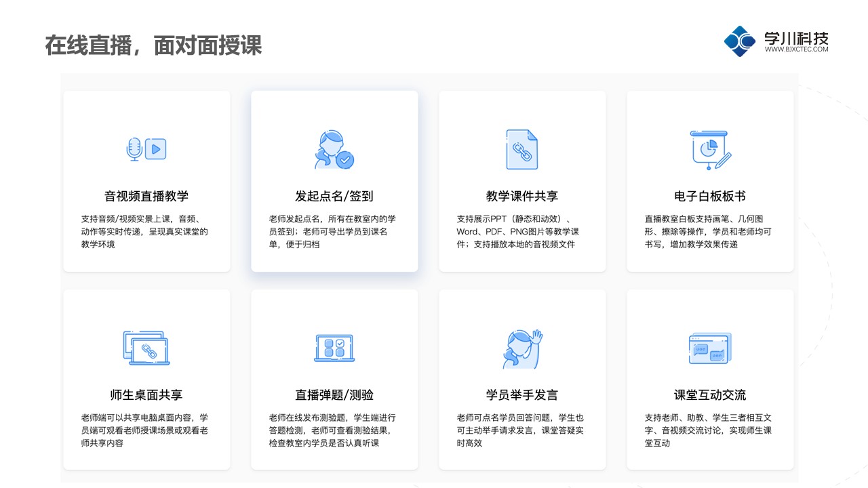Click description starting 支持音频/视频实景上课
This screenshot has width=868, height=488.
coord(144,231)
